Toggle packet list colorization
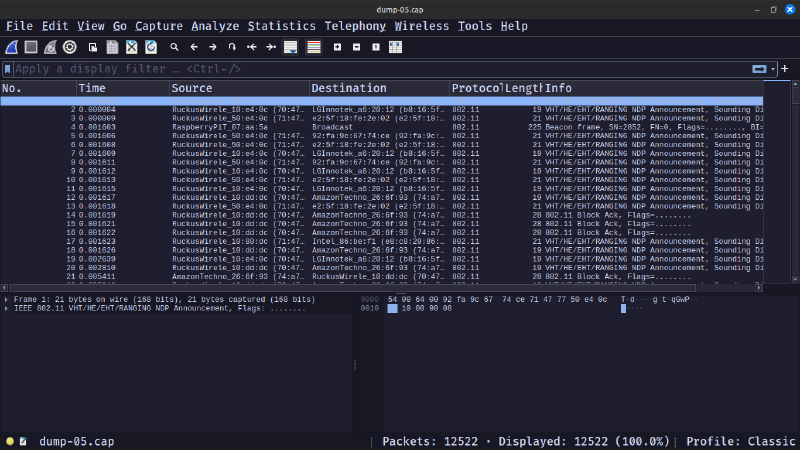The image size is (800, 450). click(x=314, y=47)
